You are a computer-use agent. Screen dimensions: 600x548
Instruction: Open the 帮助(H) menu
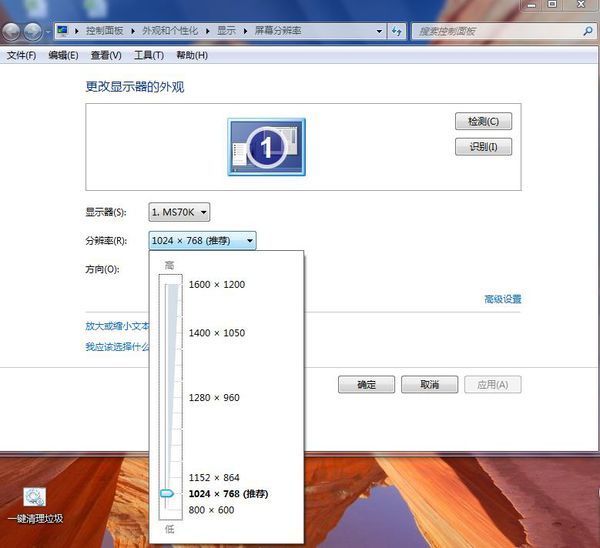192,55
